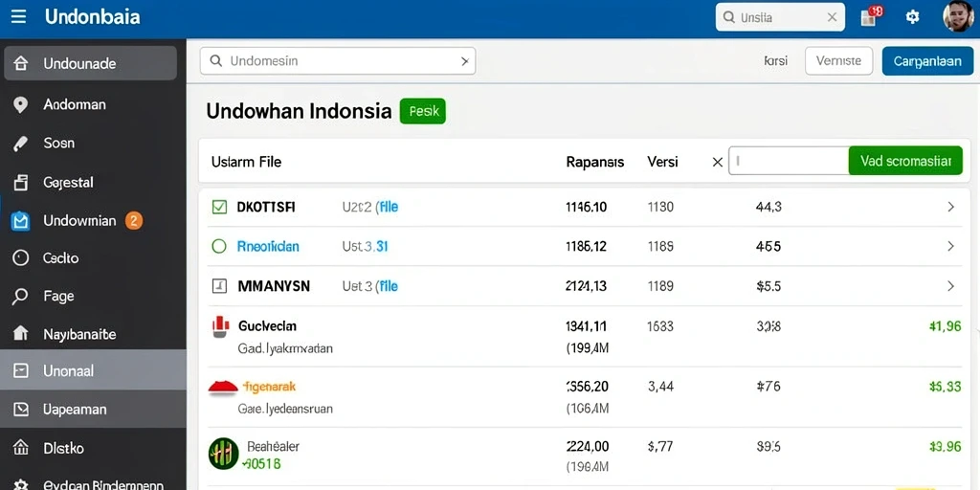980x490 pixels.
Task: Click document icon beside Gejestal
Action: [x=21, y=183]
